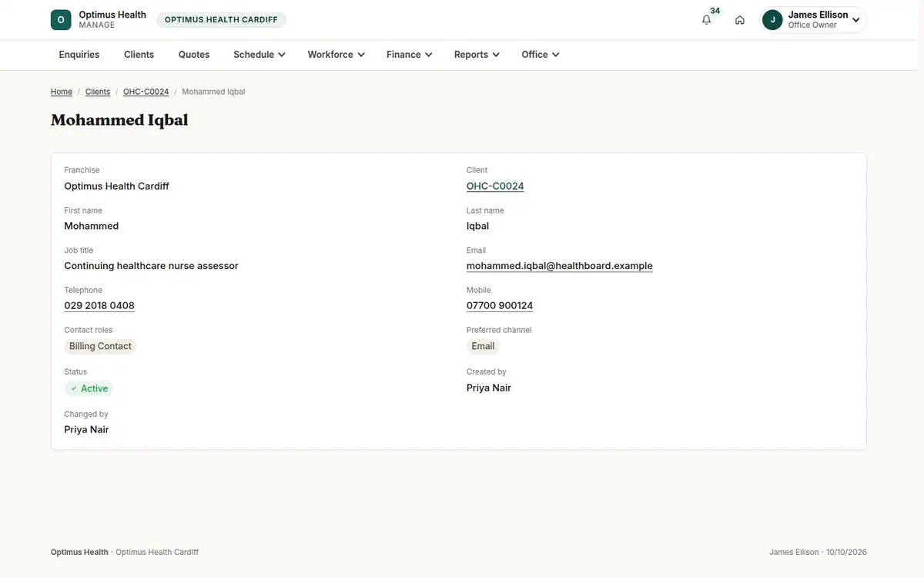This screenshot has width=924, height=578.
Task: Go to the Enquiries tab
Action: click(x=79, y=55)
